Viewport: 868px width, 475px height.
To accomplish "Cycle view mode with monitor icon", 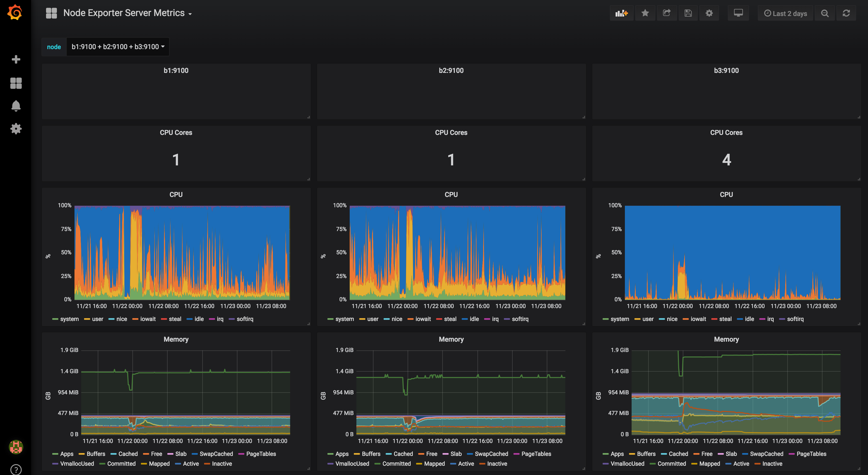I will coord(738,13).
